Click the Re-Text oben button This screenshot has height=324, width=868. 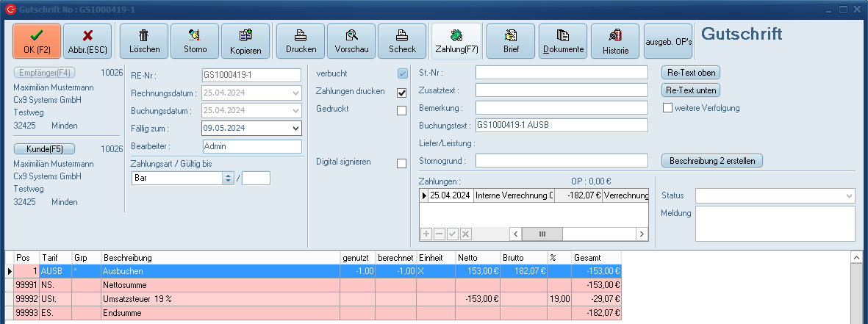pyautogui.click(x=691, y=73)
